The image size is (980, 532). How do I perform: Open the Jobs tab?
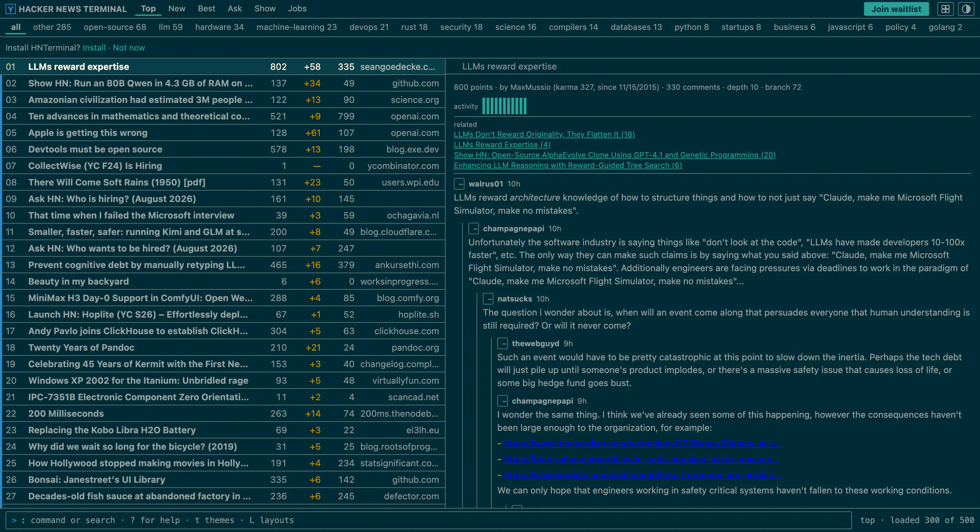(x=297, y=9)
